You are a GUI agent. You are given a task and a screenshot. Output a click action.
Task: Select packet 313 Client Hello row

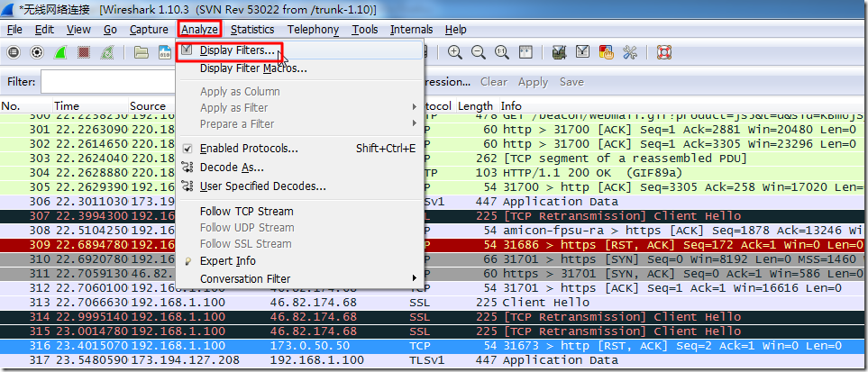pos(434,303)
